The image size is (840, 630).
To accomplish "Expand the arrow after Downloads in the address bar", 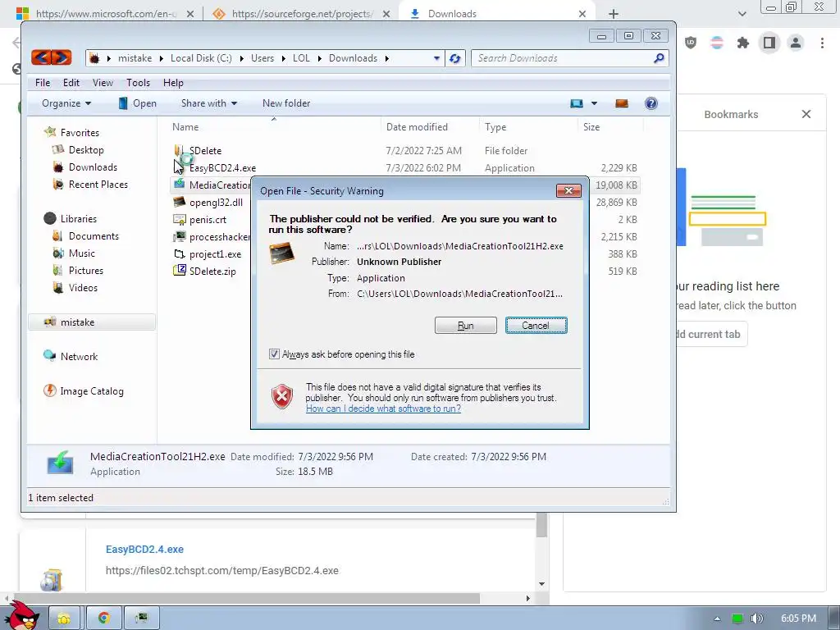I will [386, 58].
